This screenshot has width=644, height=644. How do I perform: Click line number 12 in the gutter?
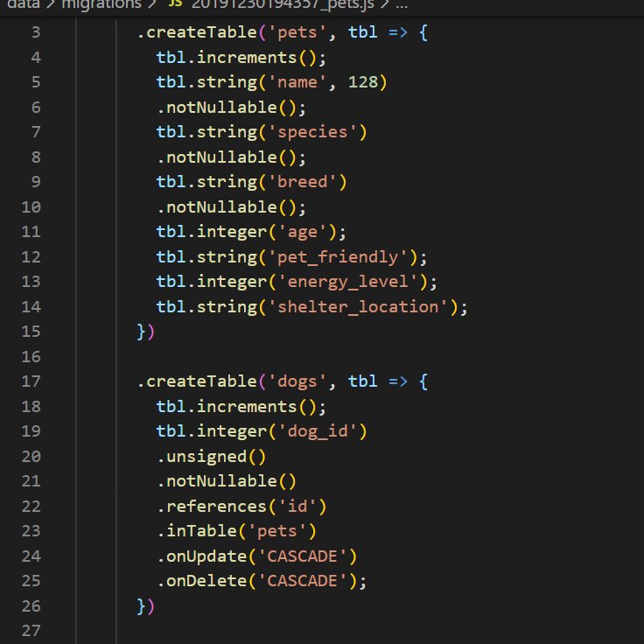[x=31, y=256]
